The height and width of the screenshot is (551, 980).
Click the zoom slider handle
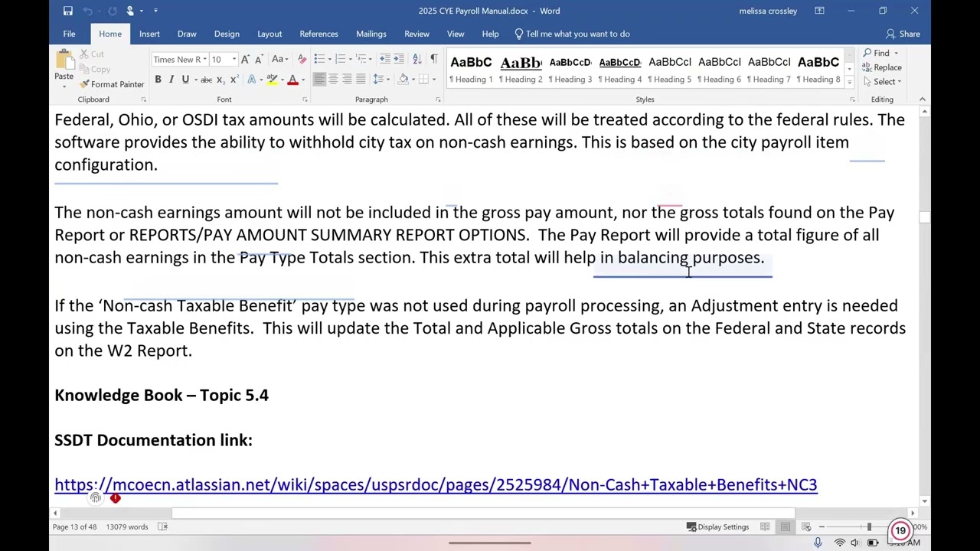(869, 527)
